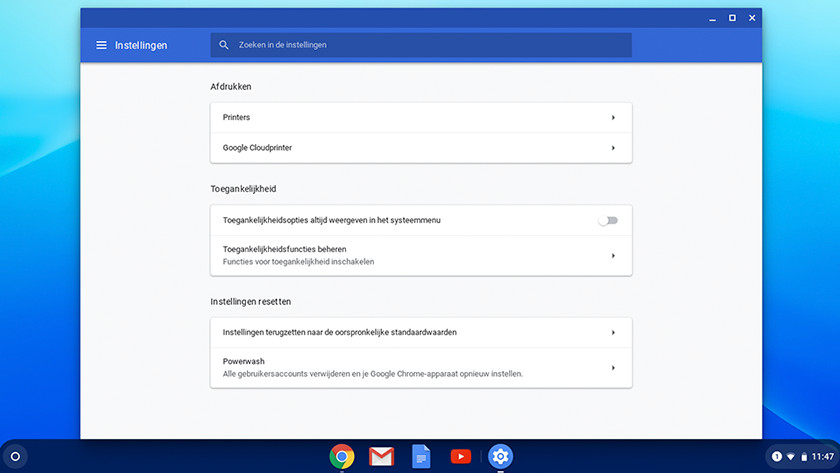The image size is (840, 473).
Task: Open the system tray clock showing 11:47
Action: coord(820,457)
